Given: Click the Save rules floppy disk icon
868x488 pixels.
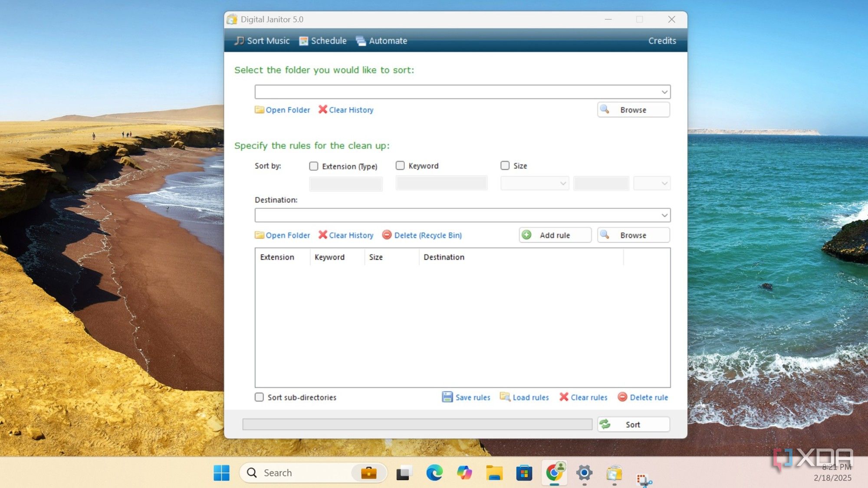Looking at the screenshot, I should [x=447, y=397].
